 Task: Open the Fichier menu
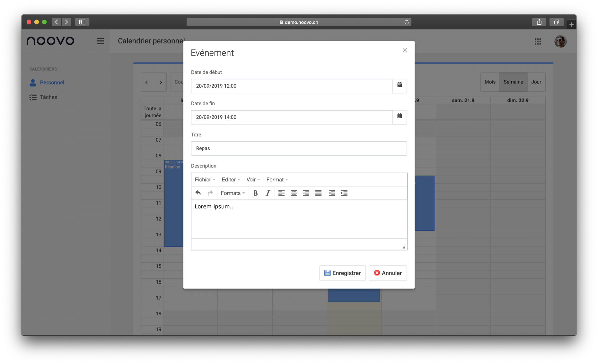(x=205, y=179)
